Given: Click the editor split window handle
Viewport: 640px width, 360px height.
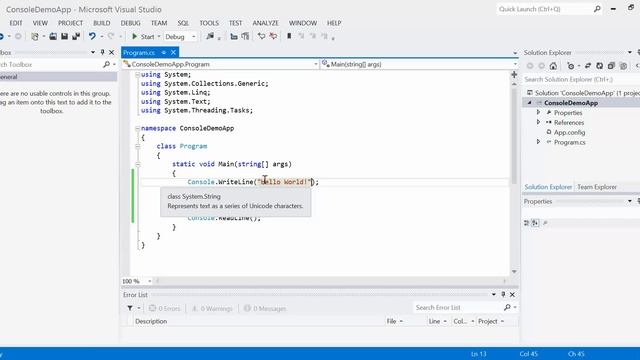Looking at the screenshot, I should pyautogui.click(x=514, y=75).
